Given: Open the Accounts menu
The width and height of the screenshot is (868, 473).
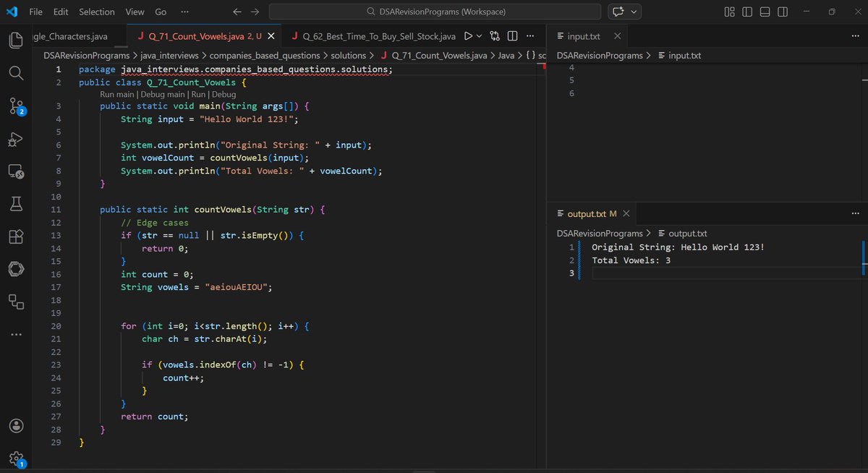Looking at the screenshot, I should (16, 425).
